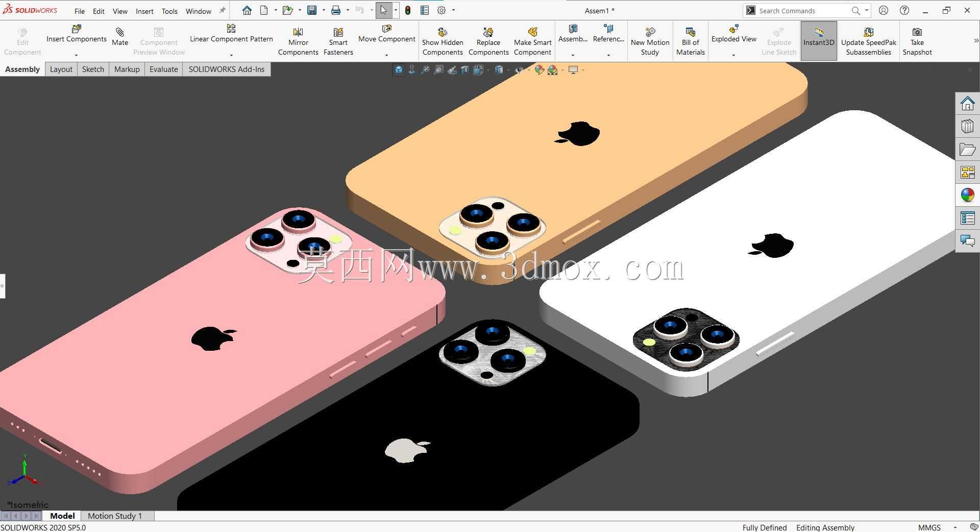Click Update SpeedPak Subassemblies
This screenshot has width=980, height=532.
[x=868, y=41]
